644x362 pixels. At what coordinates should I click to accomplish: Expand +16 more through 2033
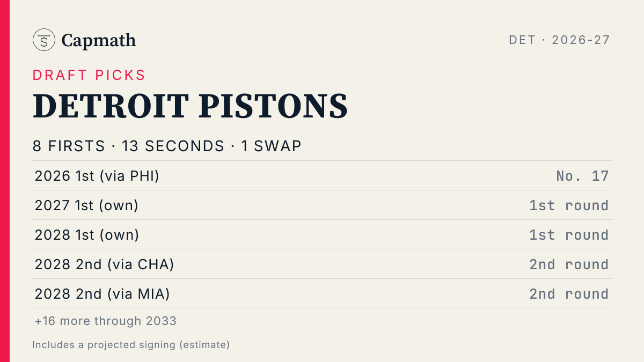106,321
